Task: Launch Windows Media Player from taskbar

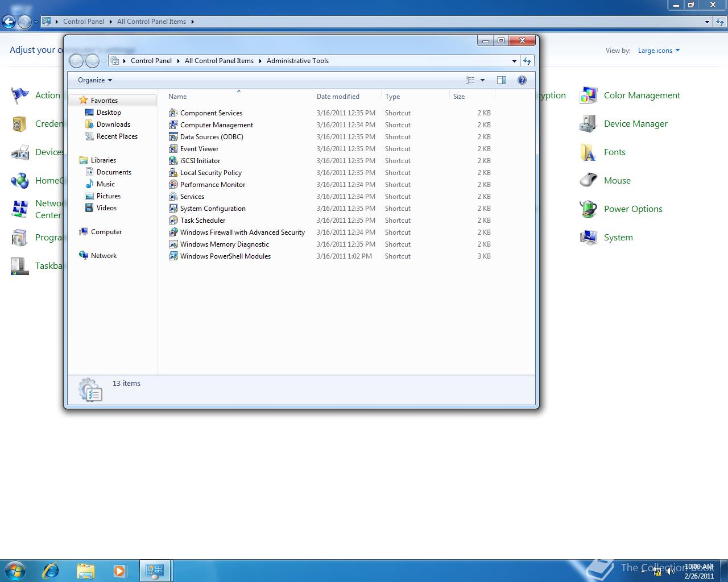Action: coord(120,570)
